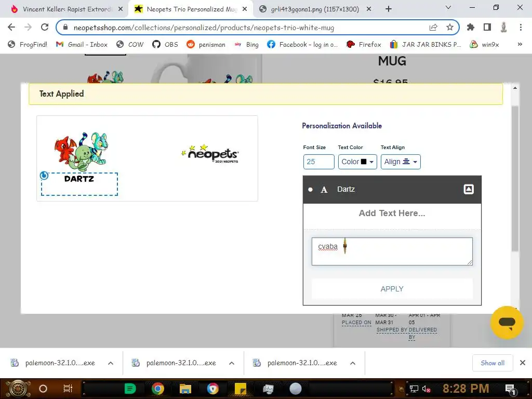Collapse the Dartz layer with the arrow box icon
This screenshot has width=532, height=399.
point(469,189)
